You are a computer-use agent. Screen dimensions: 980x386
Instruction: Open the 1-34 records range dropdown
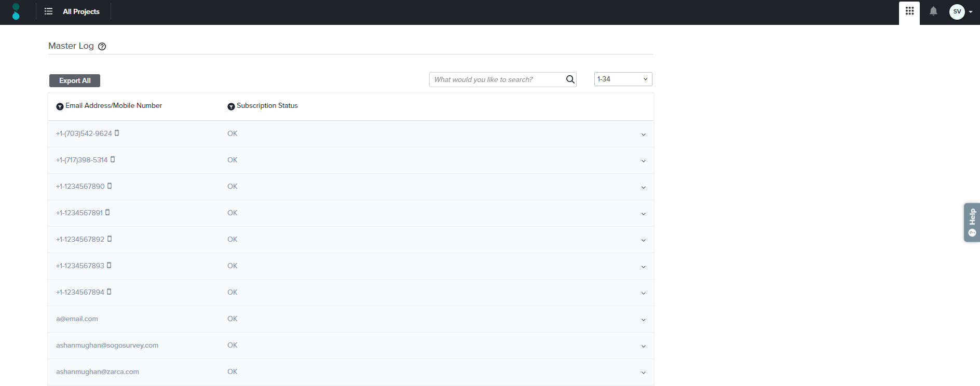click(623, 79)
